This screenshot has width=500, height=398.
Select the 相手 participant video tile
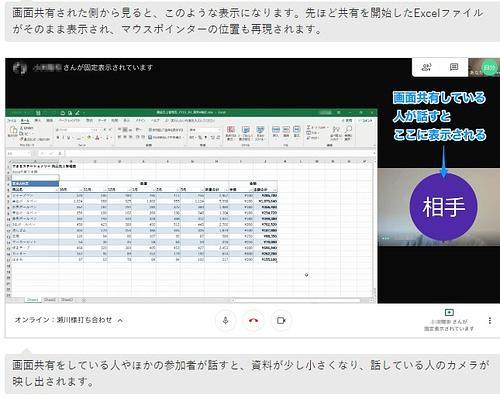click(439, 207)
